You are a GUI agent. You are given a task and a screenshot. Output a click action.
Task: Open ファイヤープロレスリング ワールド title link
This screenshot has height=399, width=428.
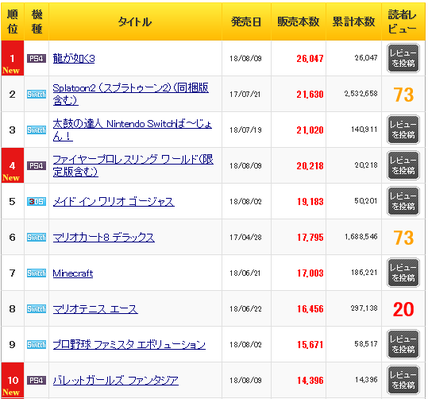coord(133,166)
